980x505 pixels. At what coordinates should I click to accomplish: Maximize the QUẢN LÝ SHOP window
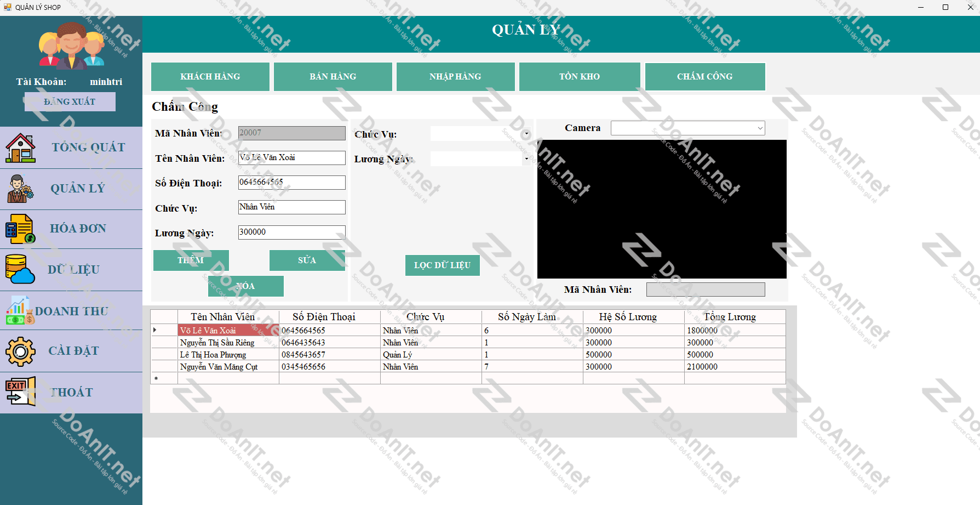pyautogui.click(x=945, y=7)
